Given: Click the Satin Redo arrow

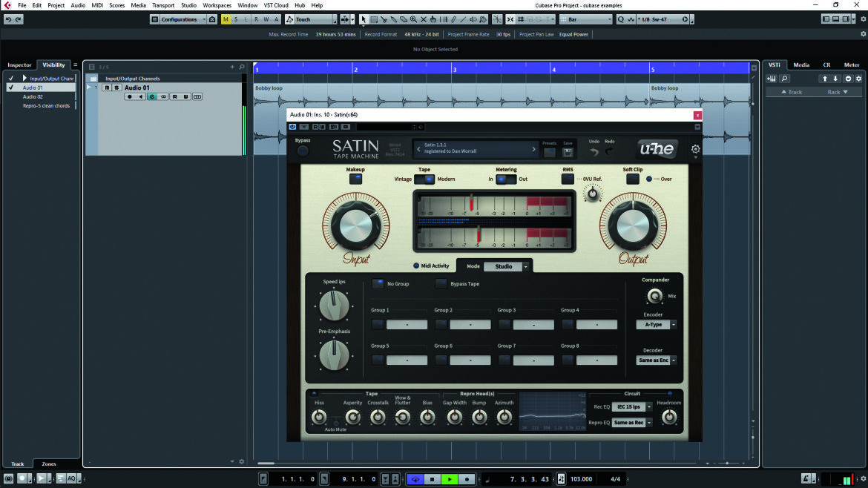Looking at the screenshot, I should coord(610,151).
